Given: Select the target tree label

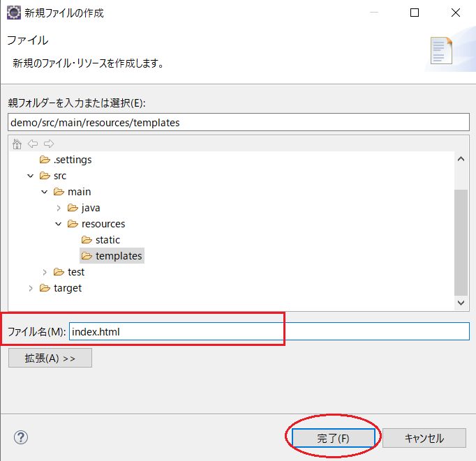Looking at the screenshot, I should pyautogui.click(x=68, y=289).
